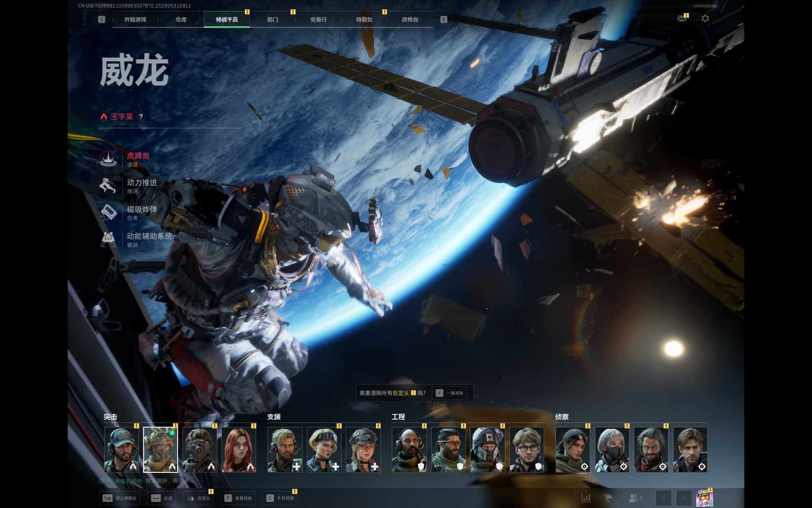Select the blond male support operator portrait
This screenshot has height=508, width=812.
pos(285,450)
